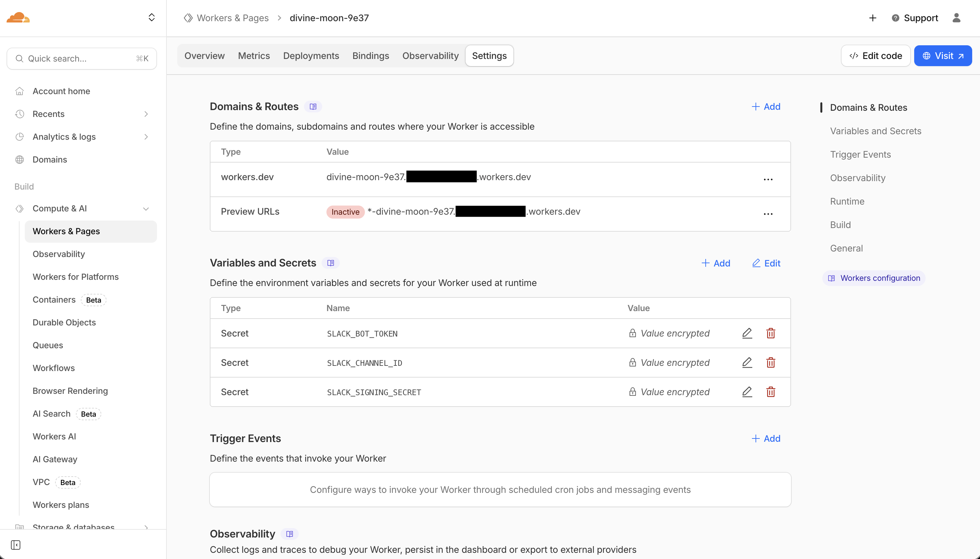
Task: Open the ellipsis menu for the workers.dev domain
Action: (768, 179)
